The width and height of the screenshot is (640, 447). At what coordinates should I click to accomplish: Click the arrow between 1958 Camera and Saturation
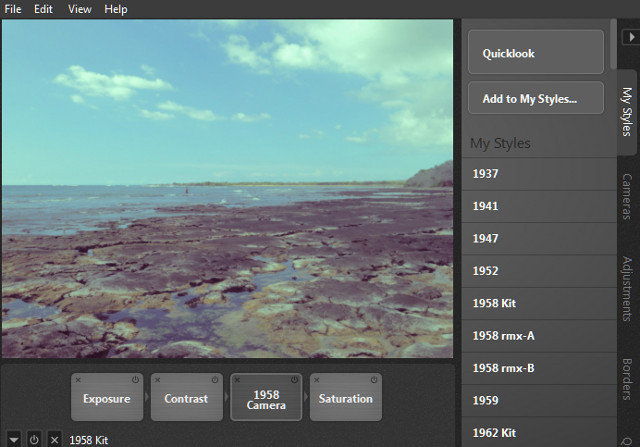point(306,397)
